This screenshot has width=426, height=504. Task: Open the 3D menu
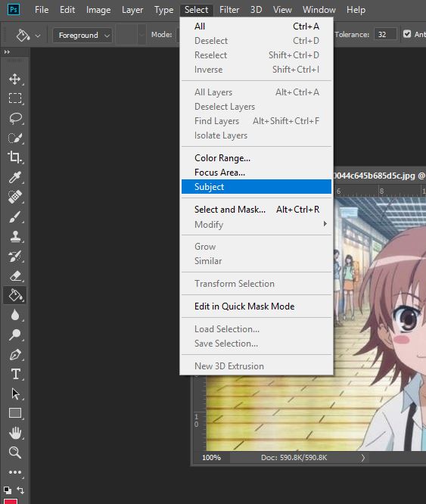[256, 10]
